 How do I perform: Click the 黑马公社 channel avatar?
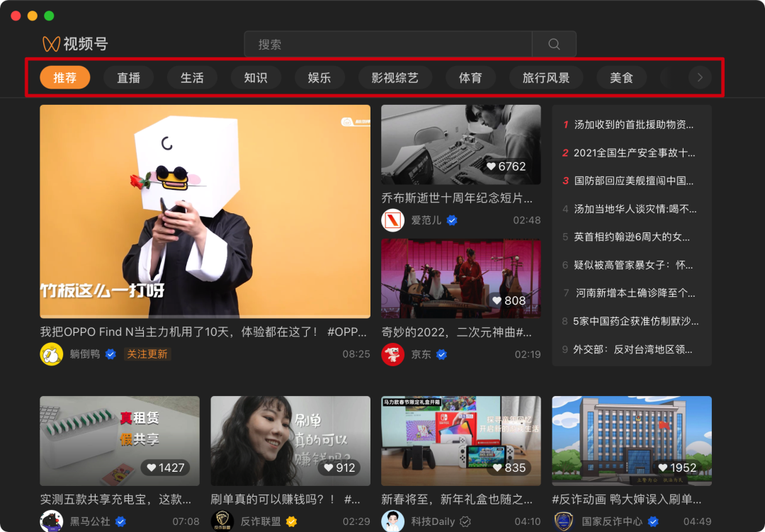pos(52,520)
